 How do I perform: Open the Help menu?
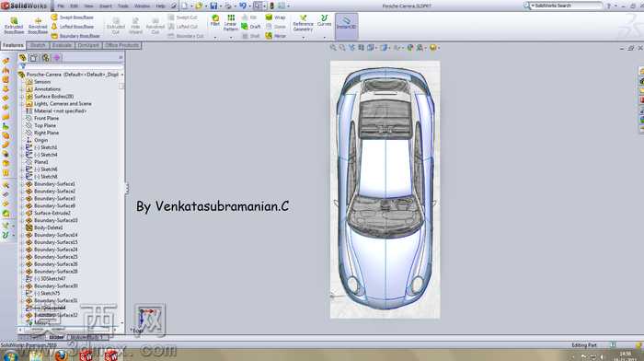[x=161, y=6]
